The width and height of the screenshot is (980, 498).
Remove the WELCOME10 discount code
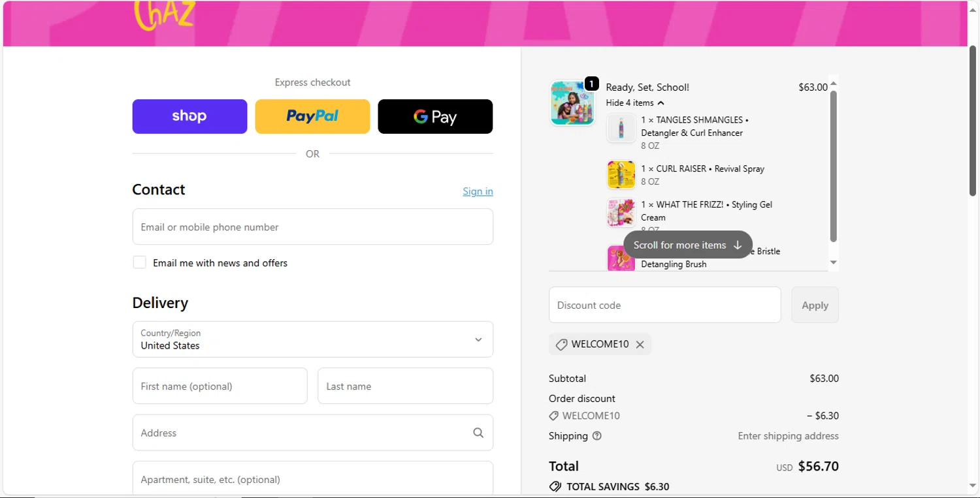click(x=640, y=345)
